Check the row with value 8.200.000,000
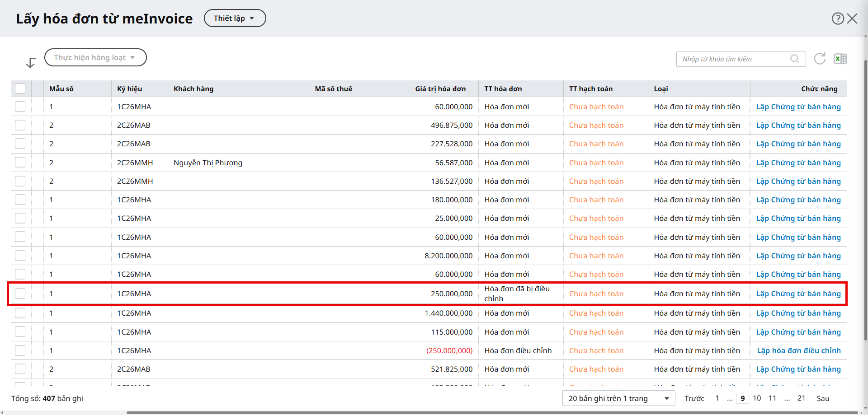 [x=20, y=256]
